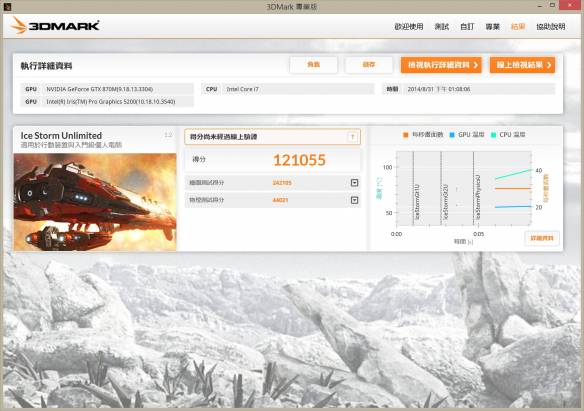Click 線上檢視結果 view online button
The height and width of the screenshot is (411, 584).
(x=523, y=65)
